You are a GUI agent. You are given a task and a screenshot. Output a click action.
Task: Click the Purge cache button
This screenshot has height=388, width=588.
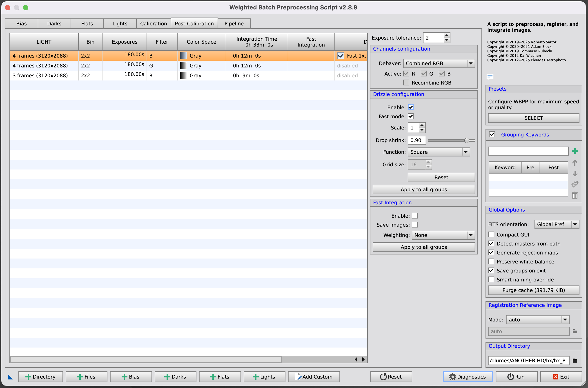point(533,290)
